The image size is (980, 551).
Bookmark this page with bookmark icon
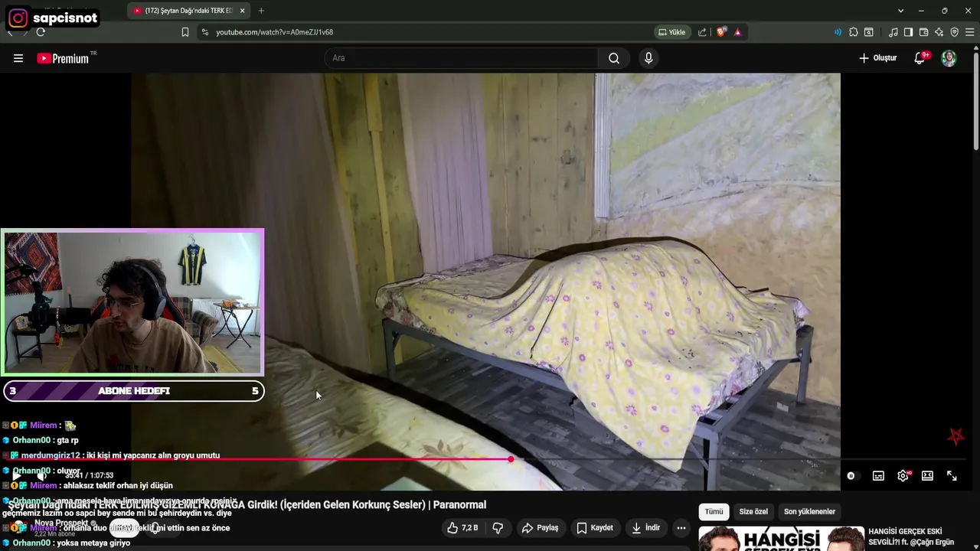pyautogui.click(x=185, y=32)
